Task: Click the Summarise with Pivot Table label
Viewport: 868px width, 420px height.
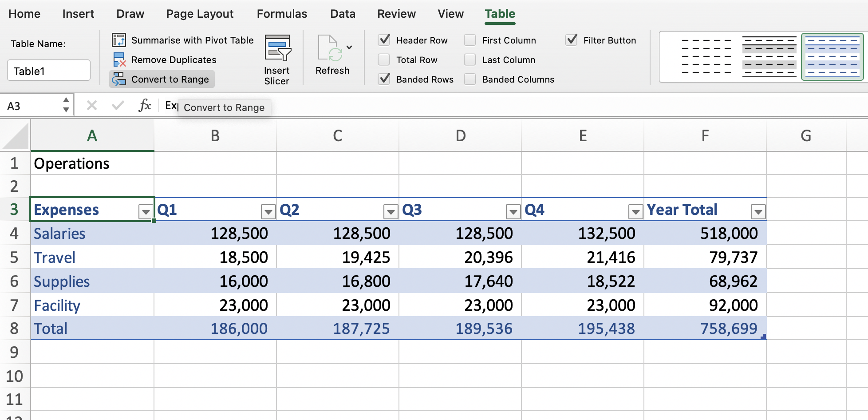Action: 193,40
